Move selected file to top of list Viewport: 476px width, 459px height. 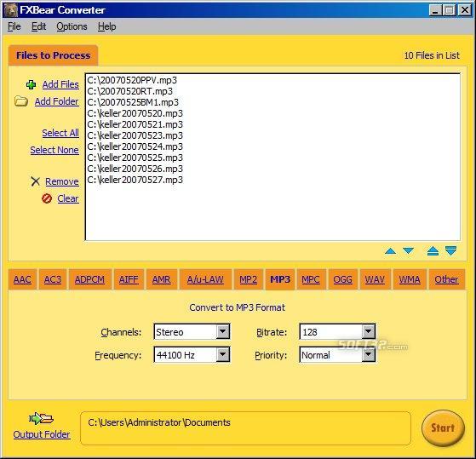click(433, 251)
